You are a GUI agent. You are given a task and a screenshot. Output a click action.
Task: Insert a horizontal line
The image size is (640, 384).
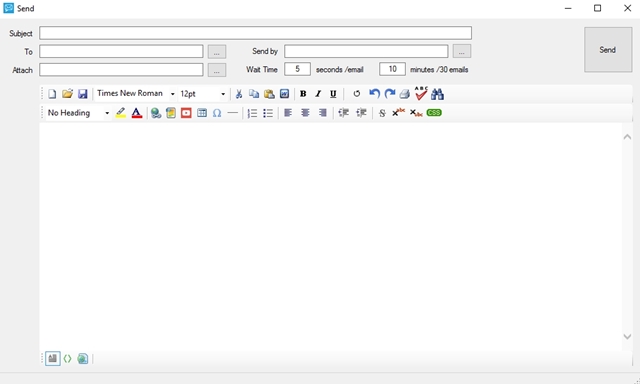(232, 112)
